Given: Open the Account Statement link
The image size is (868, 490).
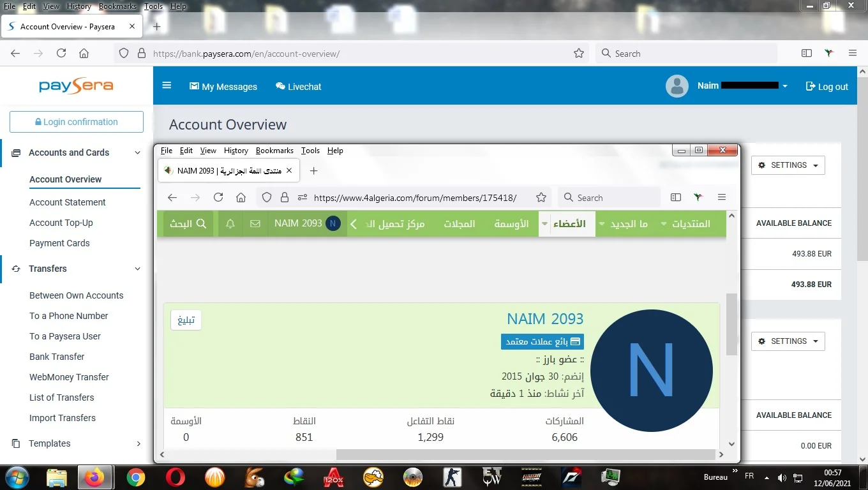Looking at the screenshot, I should pyautogui.click(x=68, y=202).
